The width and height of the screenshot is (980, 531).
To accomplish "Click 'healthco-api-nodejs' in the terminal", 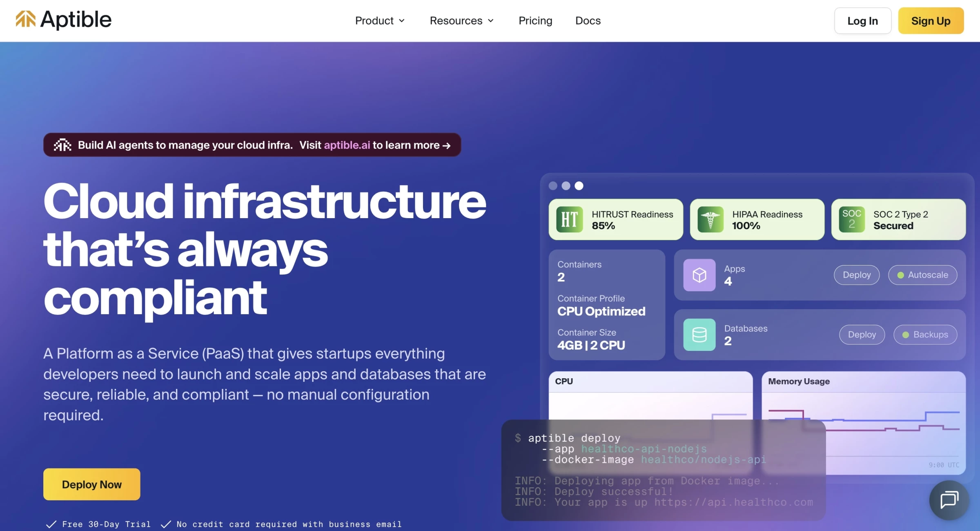I will (x=644, y=448).
